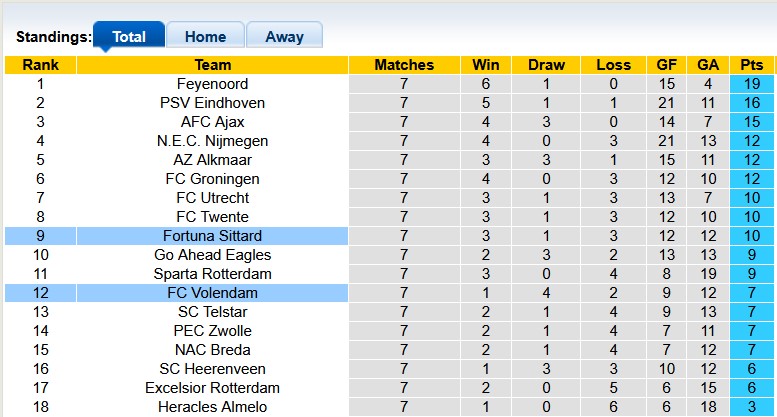The image size is (777, 417).
Task: Open SC Heerenveen team link
Action: 212,369
